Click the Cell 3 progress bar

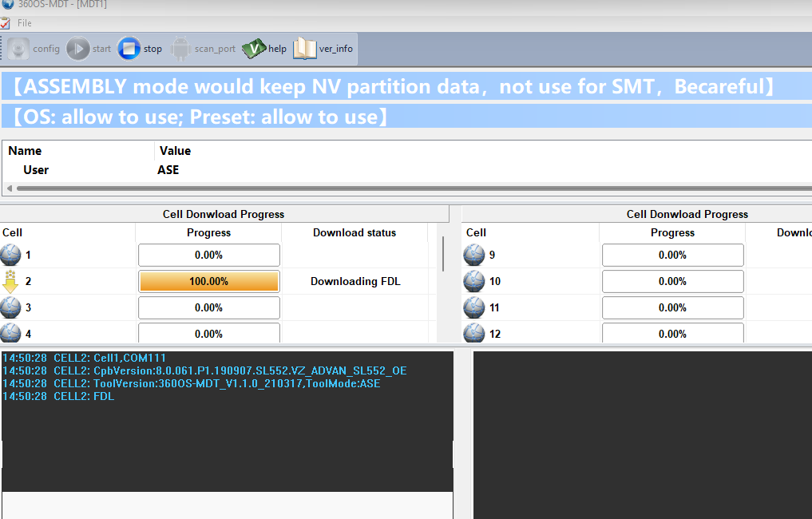click(x=208, y=307)
